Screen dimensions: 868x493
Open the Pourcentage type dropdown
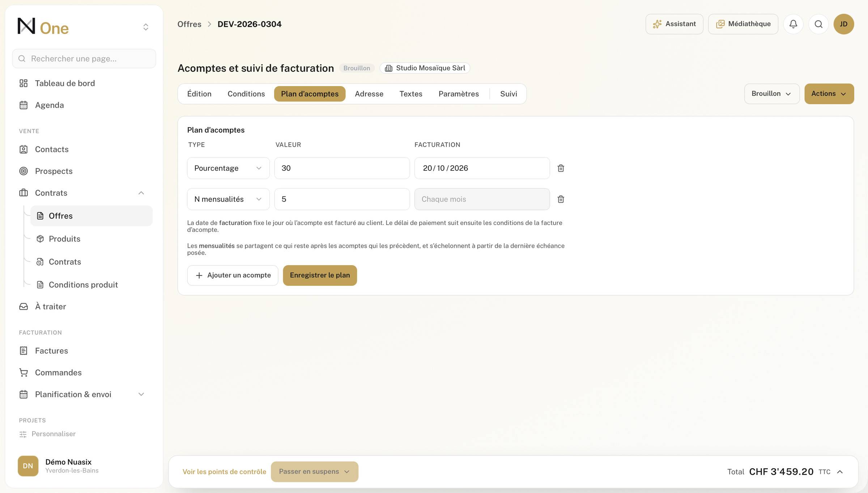(x=228, y=168)
